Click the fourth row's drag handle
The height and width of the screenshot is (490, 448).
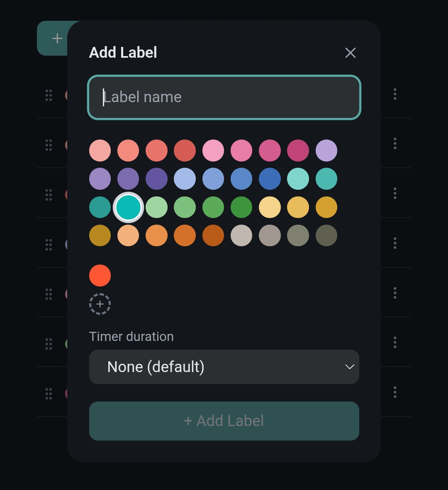[49, 244]
